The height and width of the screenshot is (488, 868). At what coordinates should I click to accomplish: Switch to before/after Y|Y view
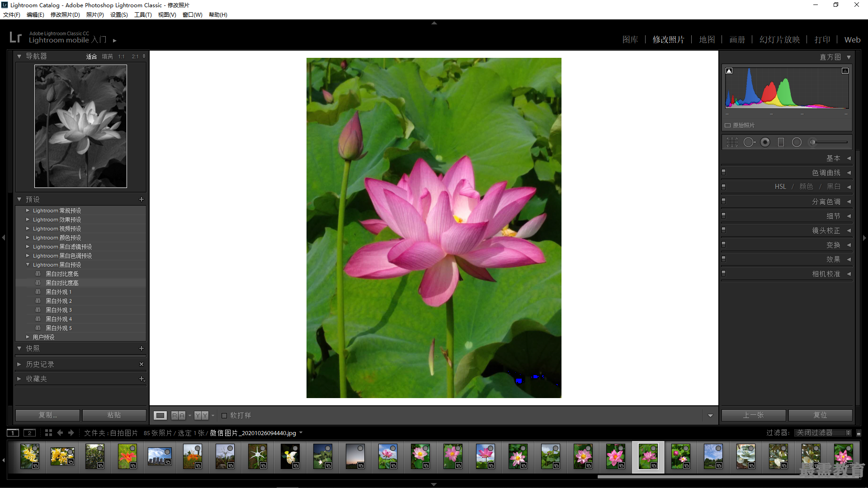click(202, 415)
